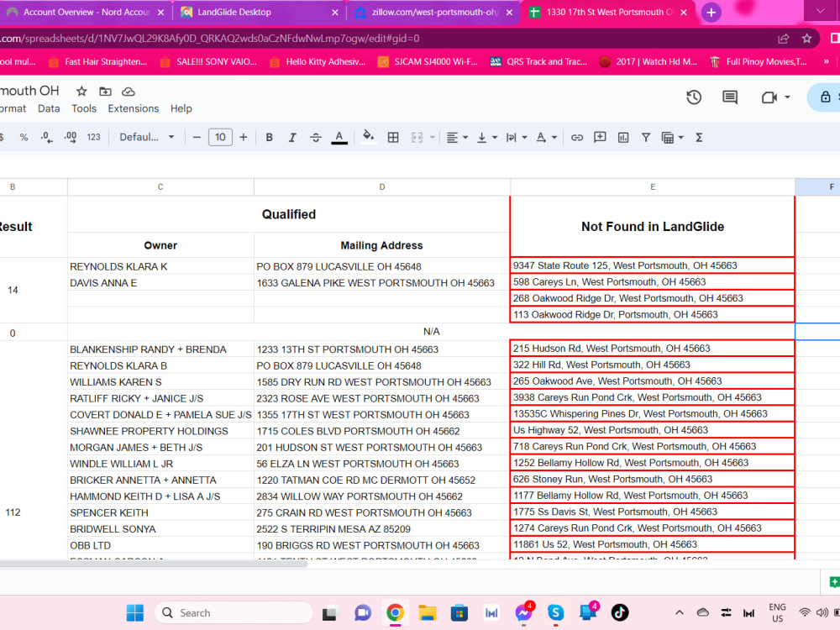Open text wrapping dropdown
Image resolution: width=840 pixels, height=630 pixels.
point(517,138)
